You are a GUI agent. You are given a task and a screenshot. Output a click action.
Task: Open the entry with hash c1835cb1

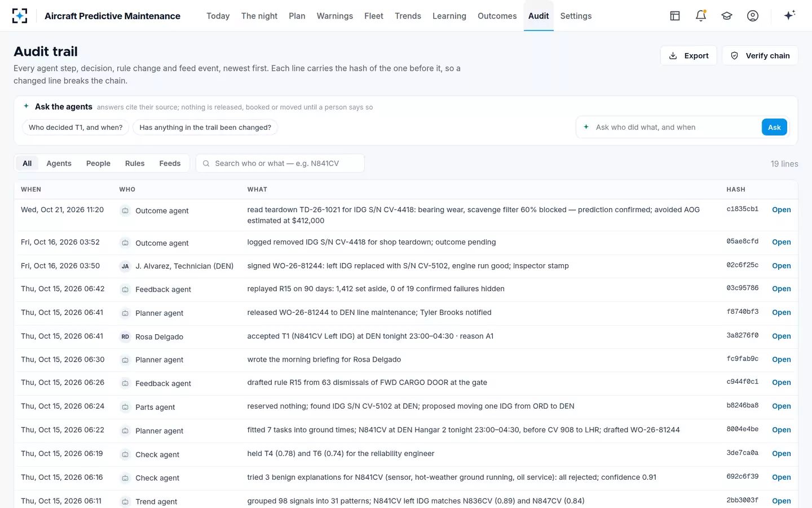tap(781, 209)
